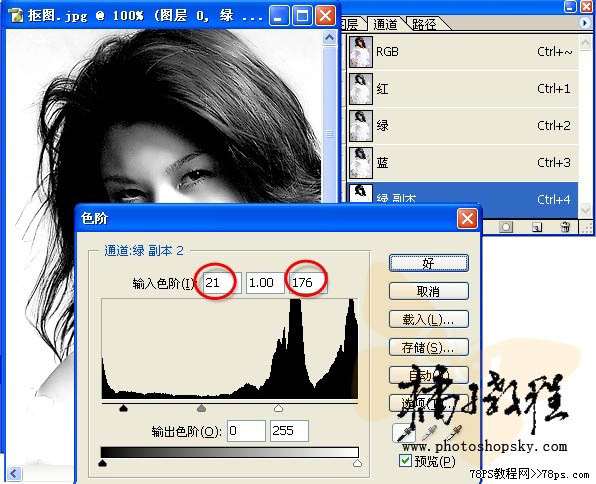Click the create new channel icon

[537, 227]
